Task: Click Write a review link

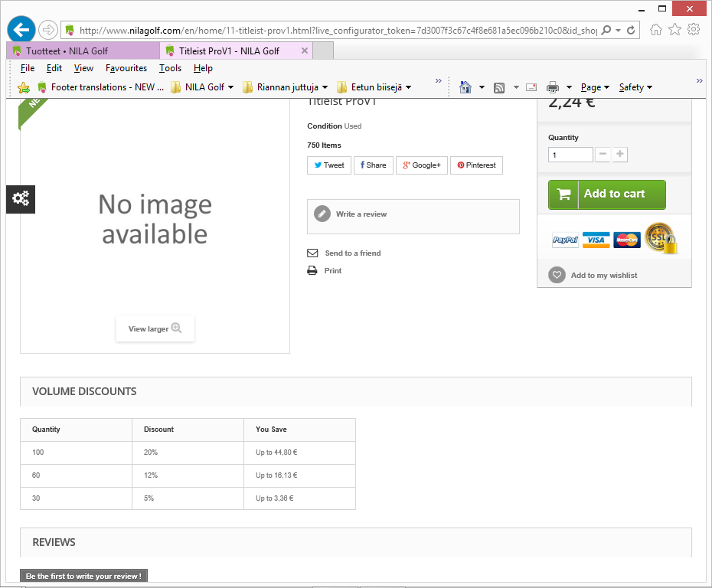Action: point(361,214)
